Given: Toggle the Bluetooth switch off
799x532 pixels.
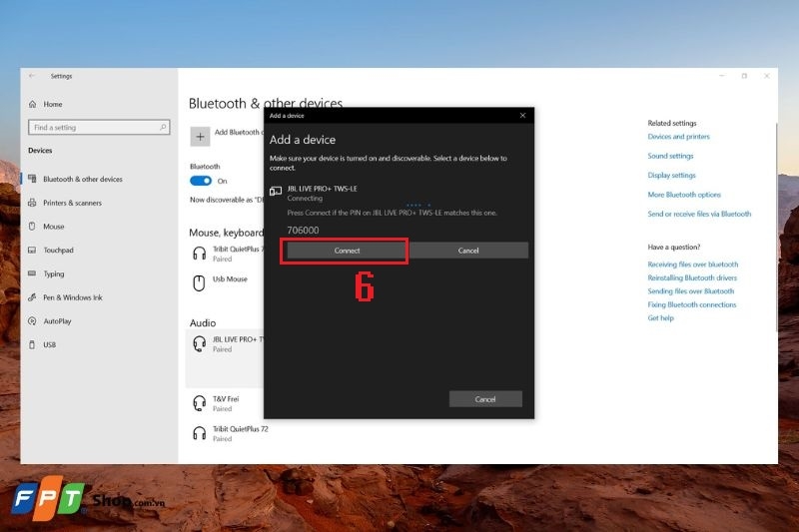Looking at the screenshot, I should point(201,181).
